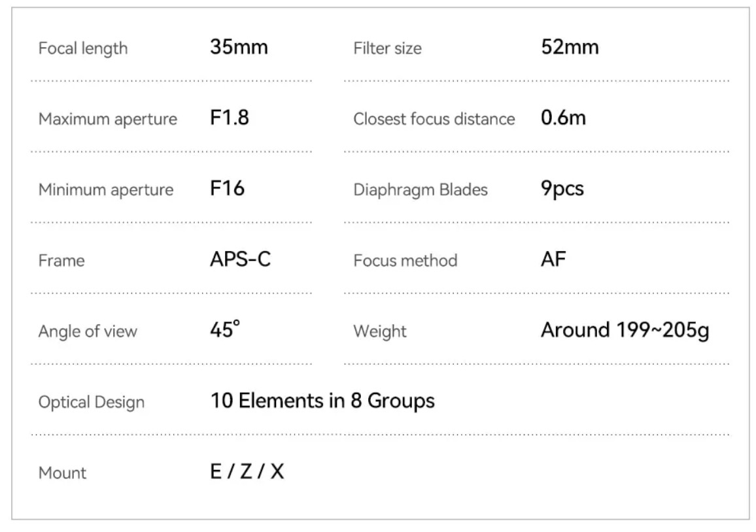The height and width of the screenshot is (532, 756).
Task: Click the Frame label
Action: [x=61, y=261]
